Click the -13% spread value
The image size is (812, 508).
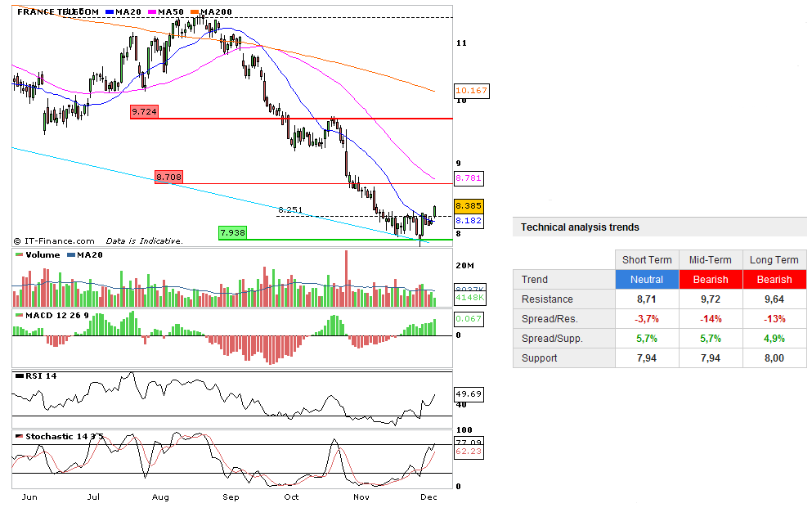[x=774, y=319]
